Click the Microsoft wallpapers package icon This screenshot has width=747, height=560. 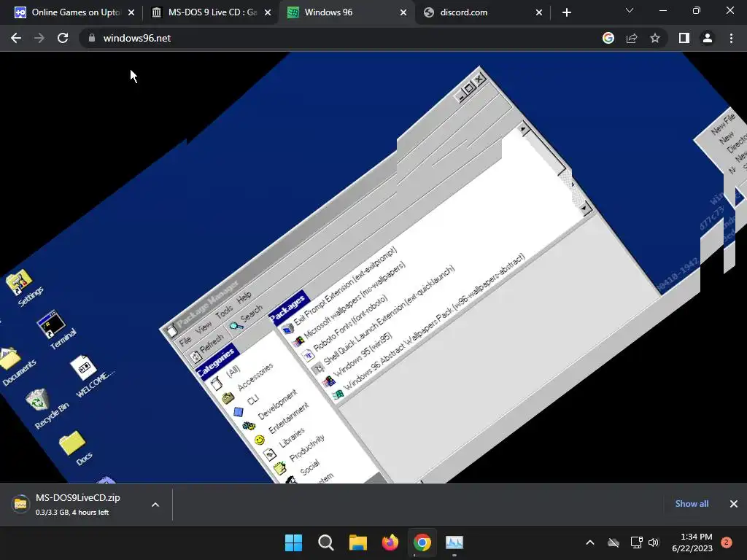coord(298,341)
